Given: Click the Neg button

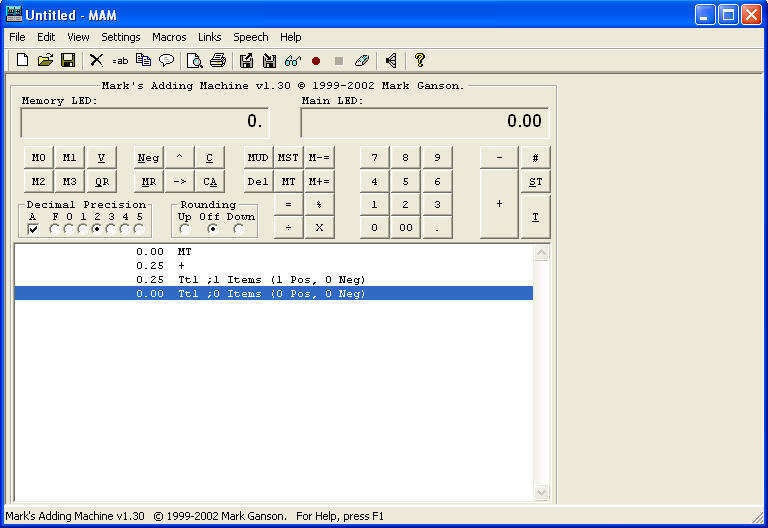Looking at the screenshot, I should click(148, 158).
